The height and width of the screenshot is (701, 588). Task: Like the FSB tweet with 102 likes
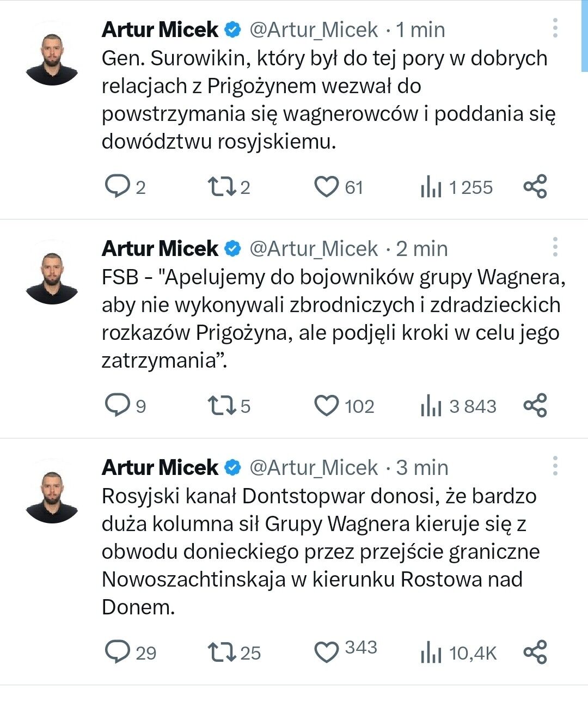pos(327,406)
